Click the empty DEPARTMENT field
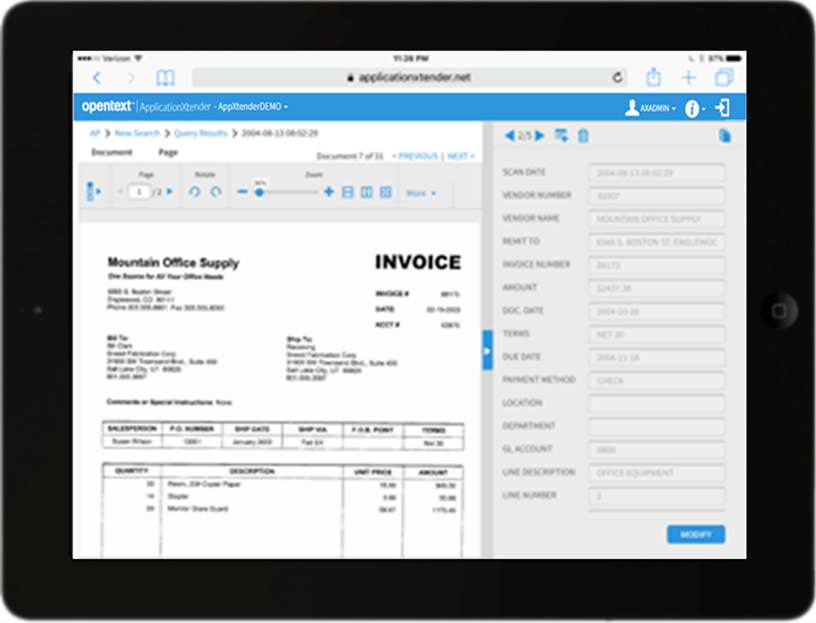The height and width of the screenshot is (623, 816). click(657, 427)
